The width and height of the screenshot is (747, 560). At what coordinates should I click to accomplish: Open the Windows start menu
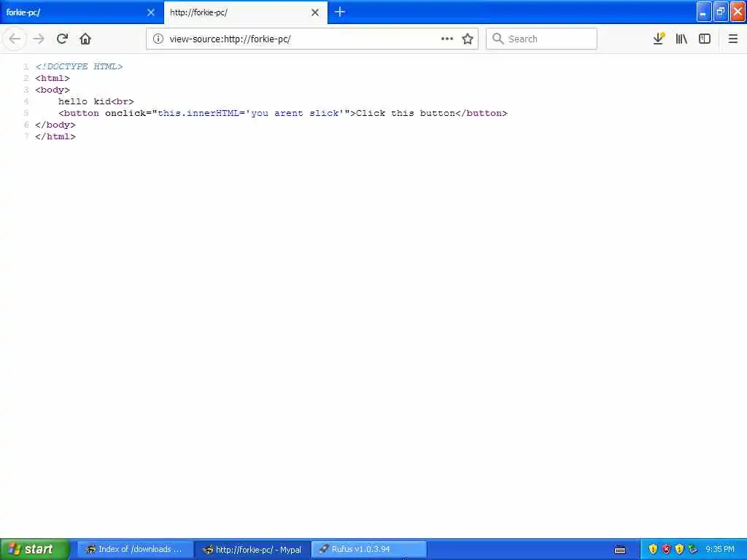(35, 549)
